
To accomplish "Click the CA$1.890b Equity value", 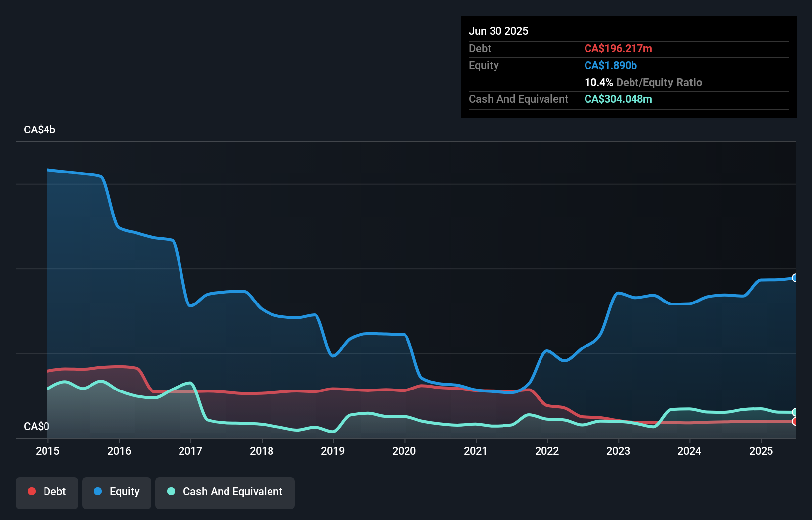I will [610, 65].
